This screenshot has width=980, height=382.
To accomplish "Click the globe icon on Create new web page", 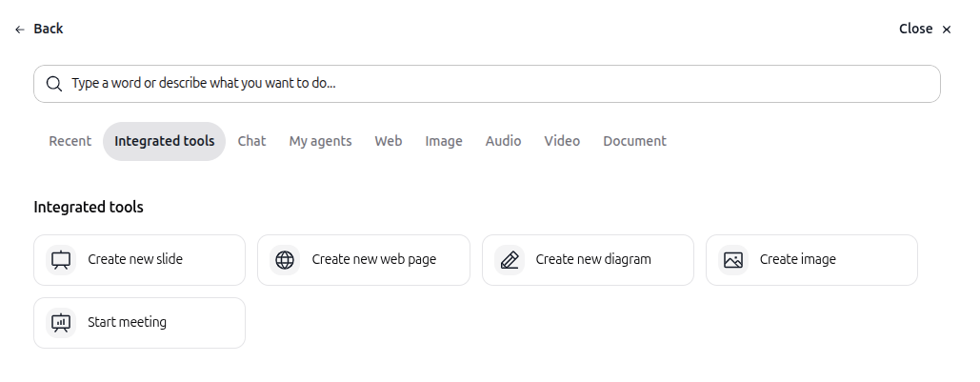I will [285, 260].
